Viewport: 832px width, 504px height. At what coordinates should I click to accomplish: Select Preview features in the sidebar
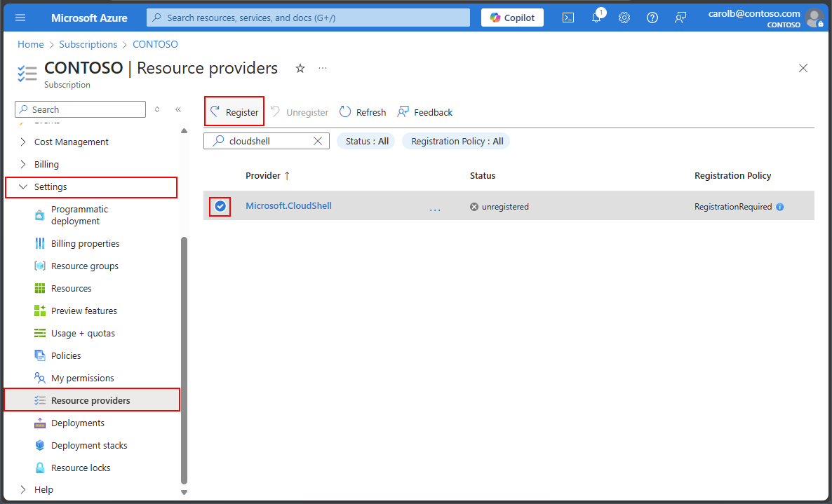coord(84,311)
